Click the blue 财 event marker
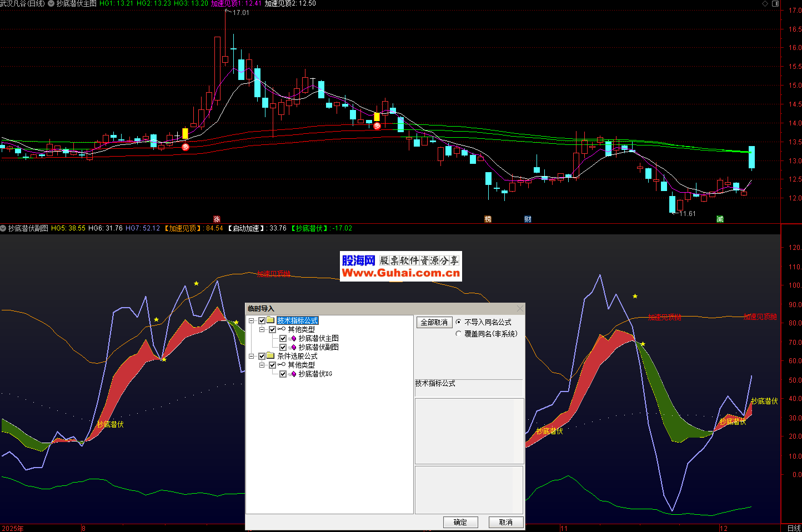This screenshot has width=802, height=532. [528, 219]
